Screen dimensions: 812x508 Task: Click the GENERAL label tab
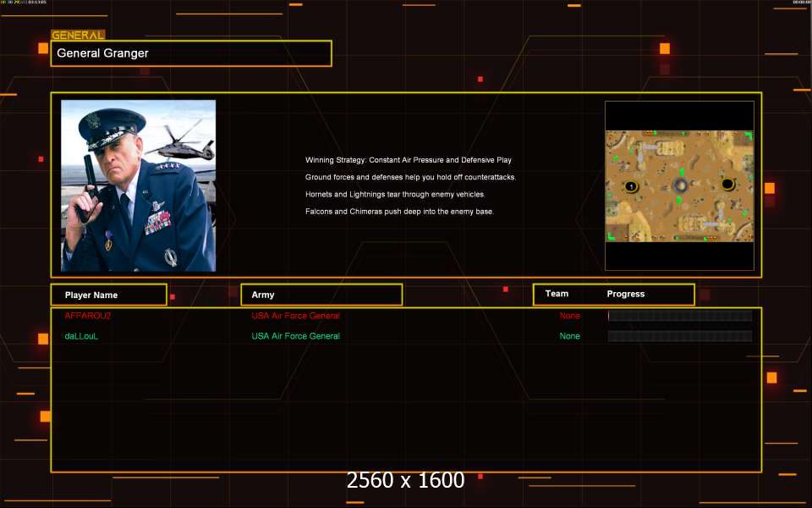click(78, 36)
